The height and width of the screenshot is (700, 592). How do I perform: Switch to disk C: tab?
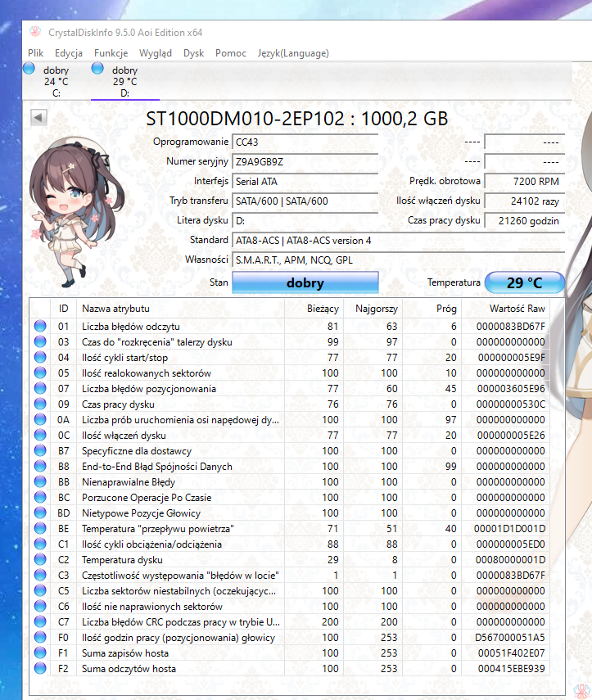(56, 81)
